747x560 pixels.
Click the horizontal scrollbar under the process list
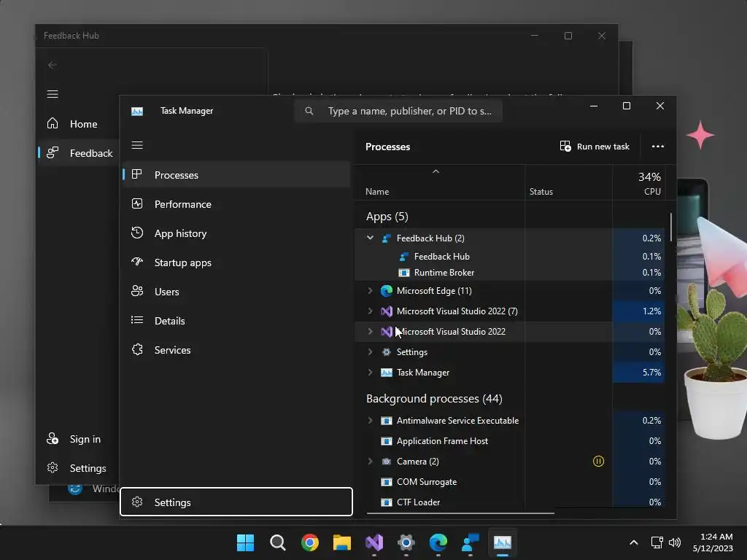460,513
